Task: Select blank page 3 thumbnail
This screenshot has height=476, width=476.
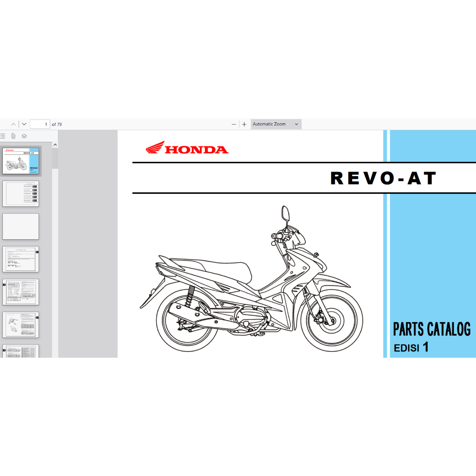Action: pos(20,226)
